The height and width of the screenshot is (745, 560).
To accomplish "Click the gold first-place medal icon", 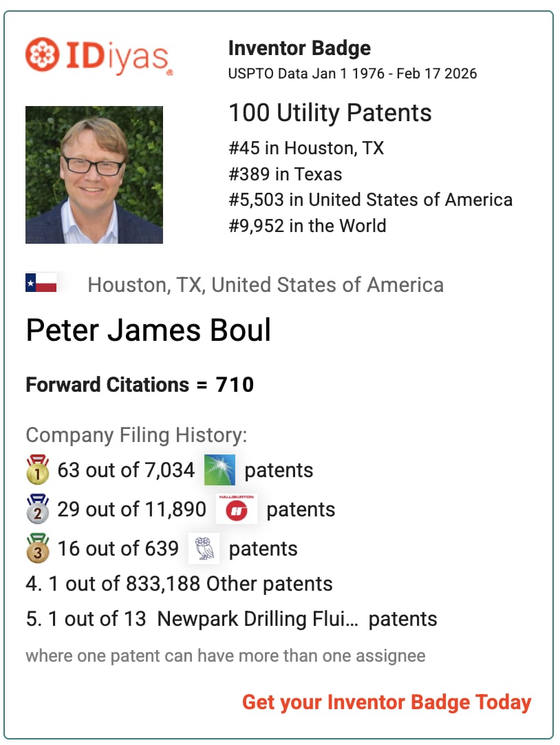I will 37,470.
